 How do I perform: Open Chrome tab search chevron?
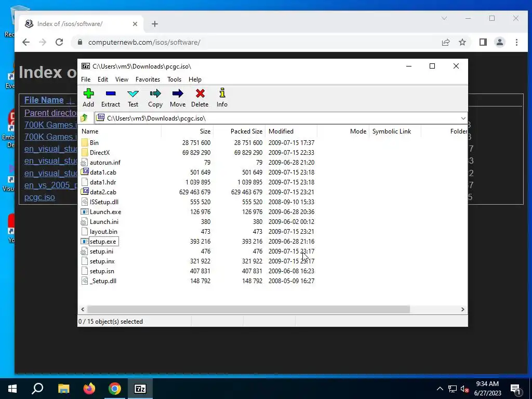pos(444,18)
